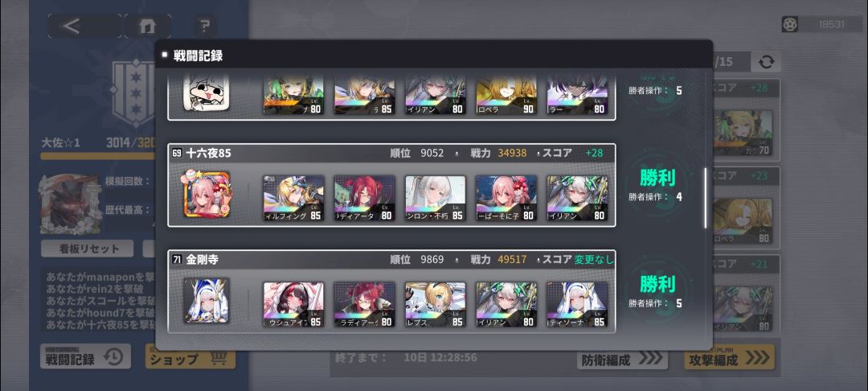Select 十六夜85 player avatar
Viewport: 868px width, 391px height.
(207, 194)
